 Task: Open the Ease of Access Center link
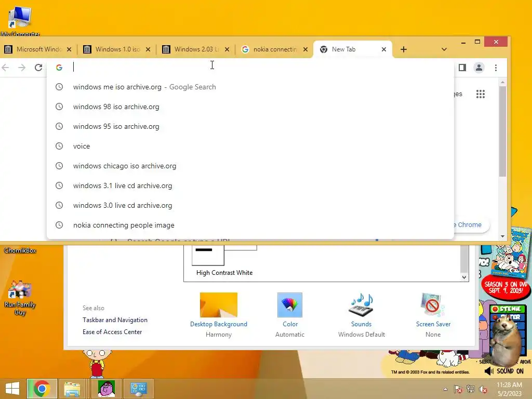[112, 332]
